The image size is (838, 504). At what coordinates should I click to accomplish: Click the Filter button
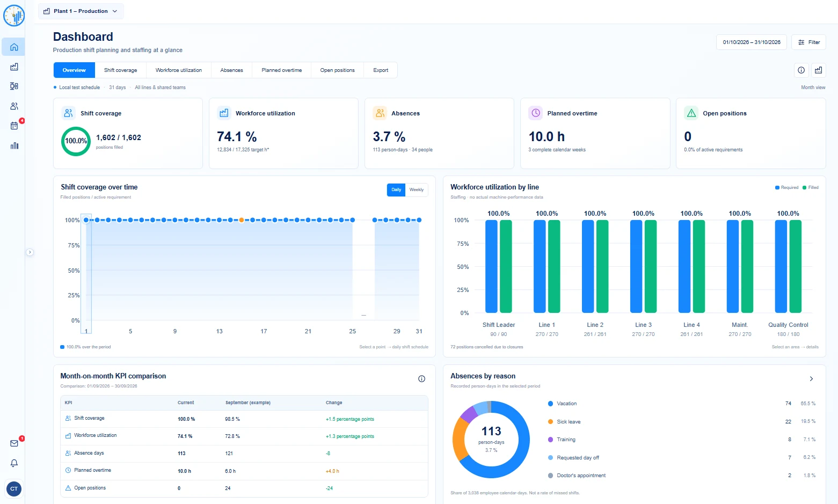click(808, 42)
